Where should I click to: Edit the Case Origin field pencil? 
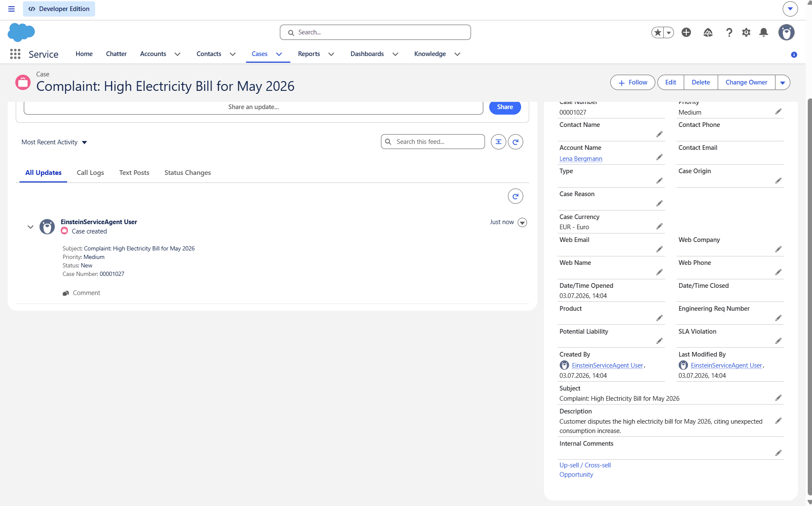point(778,181)
